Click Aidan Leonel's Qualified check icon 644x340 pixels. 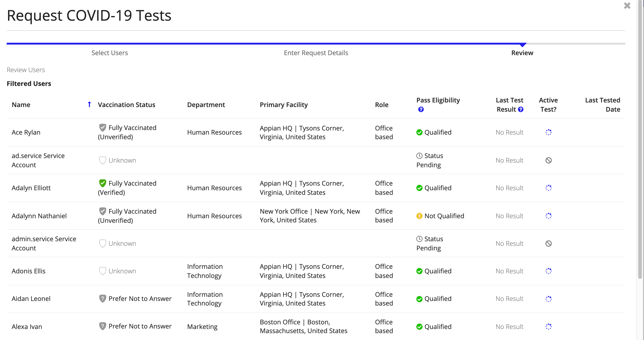click(419, 299)
